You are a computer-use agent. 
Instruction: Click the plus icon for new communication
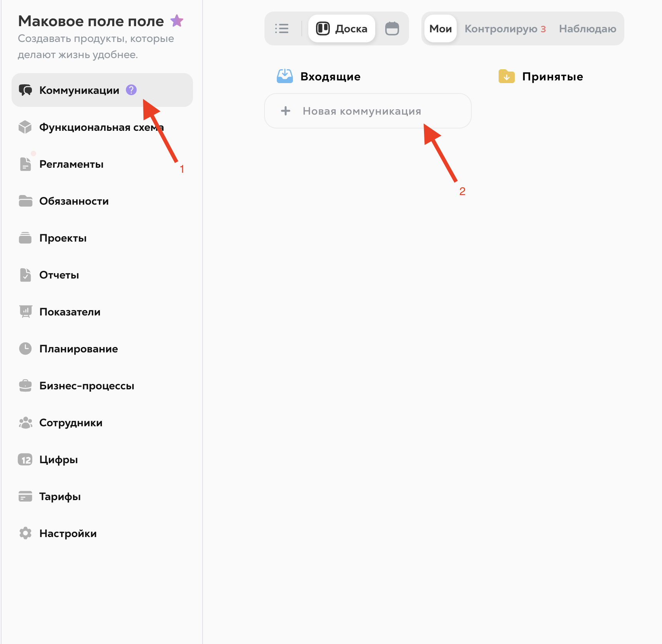(286, 111)
